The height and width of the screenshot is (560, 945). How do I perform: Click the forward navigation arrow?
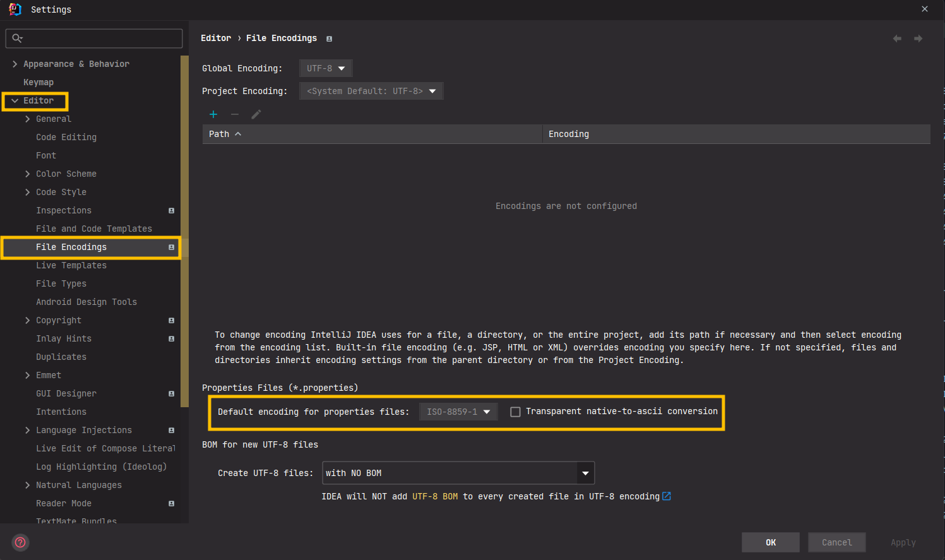(918, 39)
